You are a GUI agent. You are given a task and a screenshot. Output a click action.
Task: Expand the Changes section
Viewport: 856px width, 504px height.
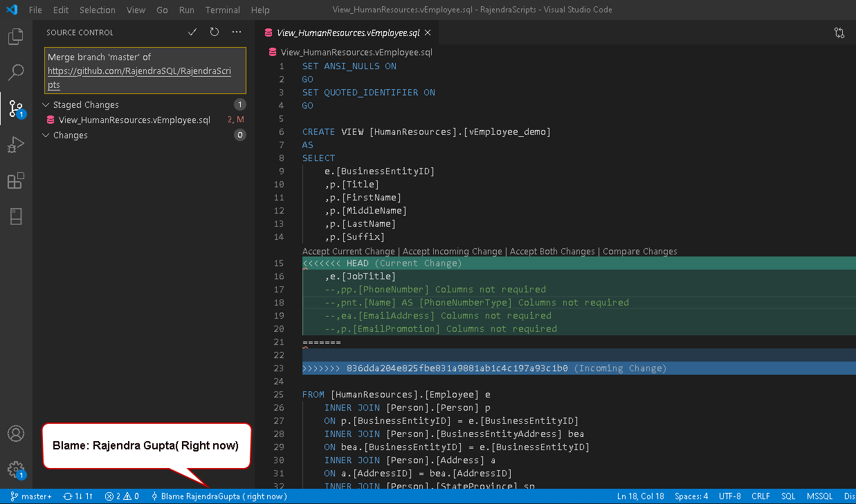point(46,135)
